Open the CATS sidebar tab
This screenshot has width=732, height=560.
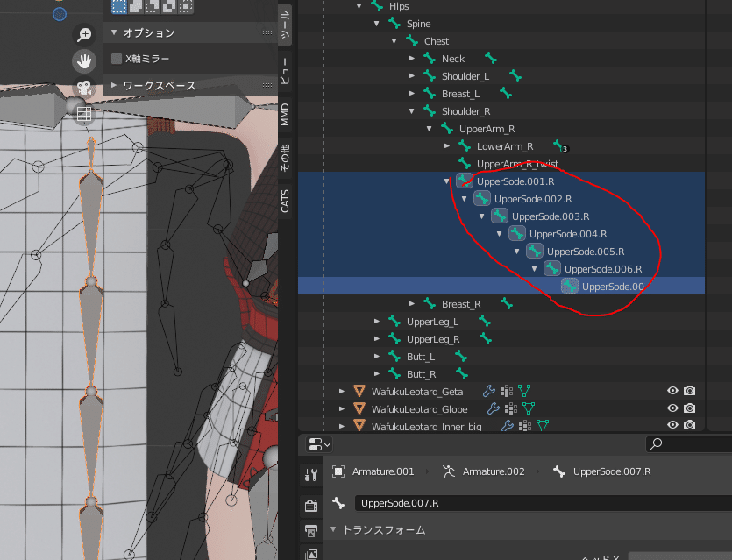(x=285, y=201)
